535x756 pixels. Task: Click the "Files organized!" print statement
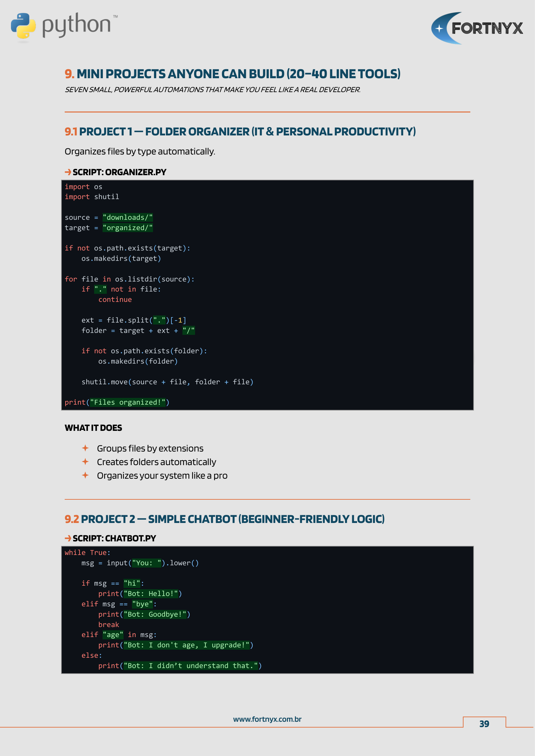tap(117, 402)
